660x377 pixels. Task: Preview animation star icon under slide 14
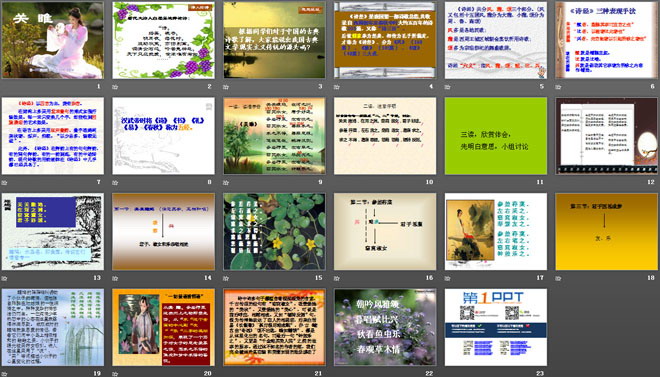point(115,278)
